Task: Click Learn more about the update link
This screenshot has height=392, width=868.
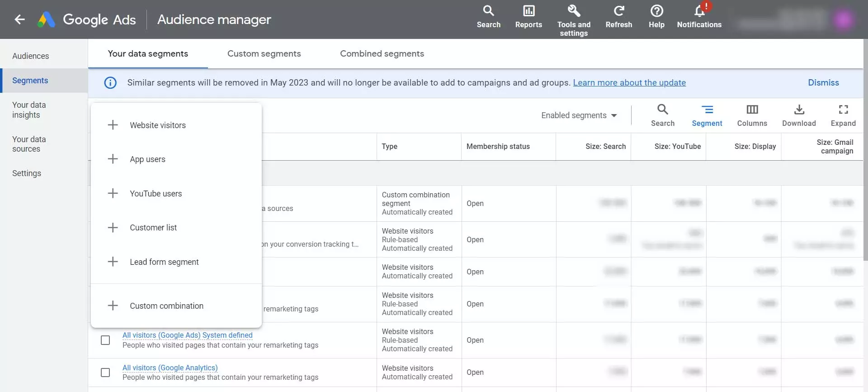Action: [x=629, y=83]
